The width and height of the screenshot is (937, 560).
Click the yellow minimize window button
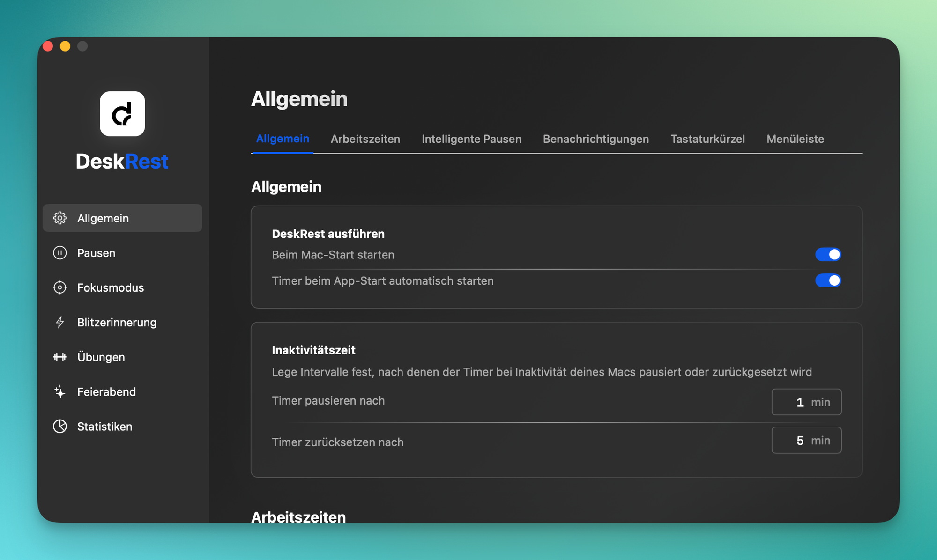65,46
